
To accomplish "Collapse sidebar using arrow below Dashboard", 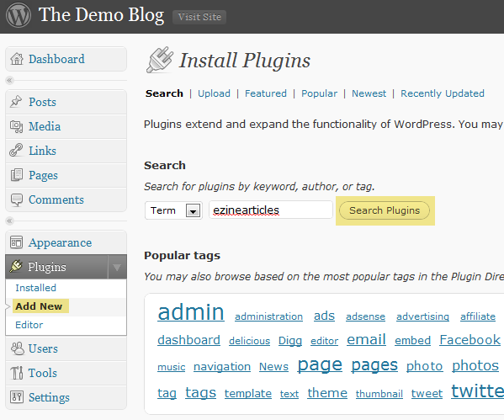I will pyautogui.click(x=9, y=80).
